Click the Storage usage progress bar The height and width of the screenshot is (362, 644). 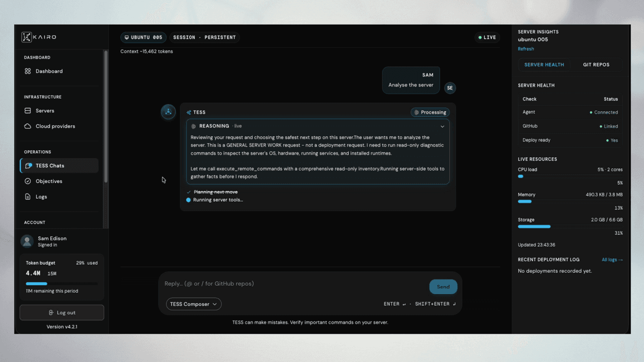570,227
